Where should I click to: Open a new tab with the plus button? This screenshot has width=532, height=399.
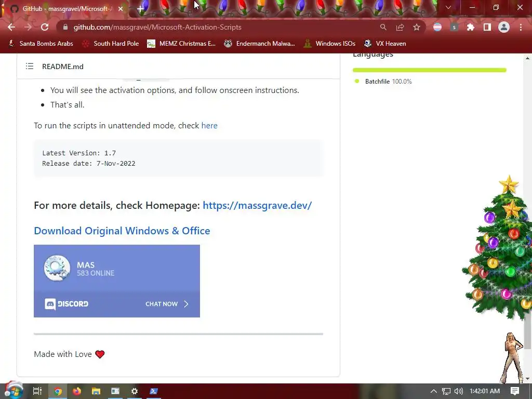point(140,9)
